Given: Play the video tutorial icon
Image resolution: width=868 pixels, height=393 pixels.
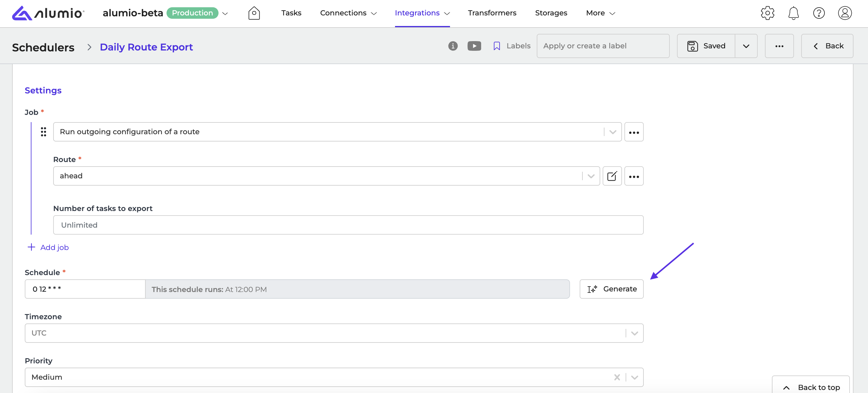Looking at the screenshot, I should (x=474, y=46).
